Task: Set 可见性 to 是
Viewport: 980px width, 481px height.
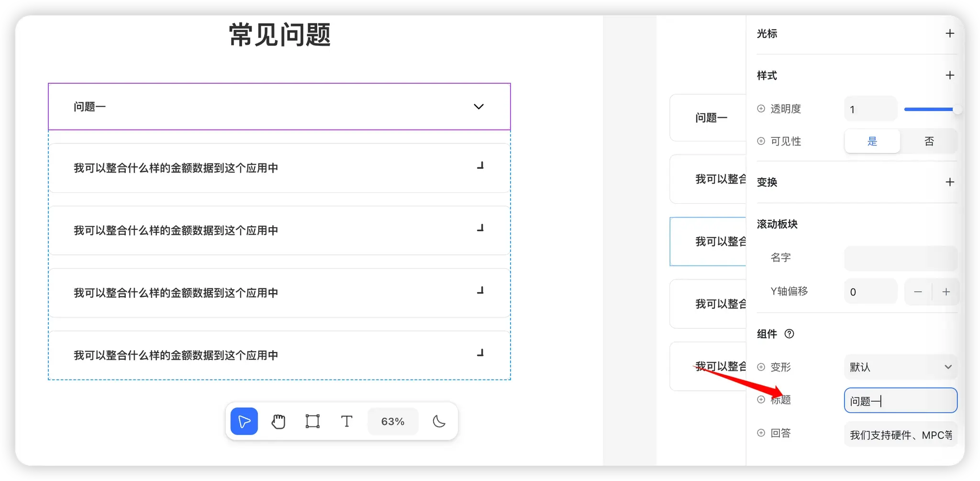Action: 872,142
